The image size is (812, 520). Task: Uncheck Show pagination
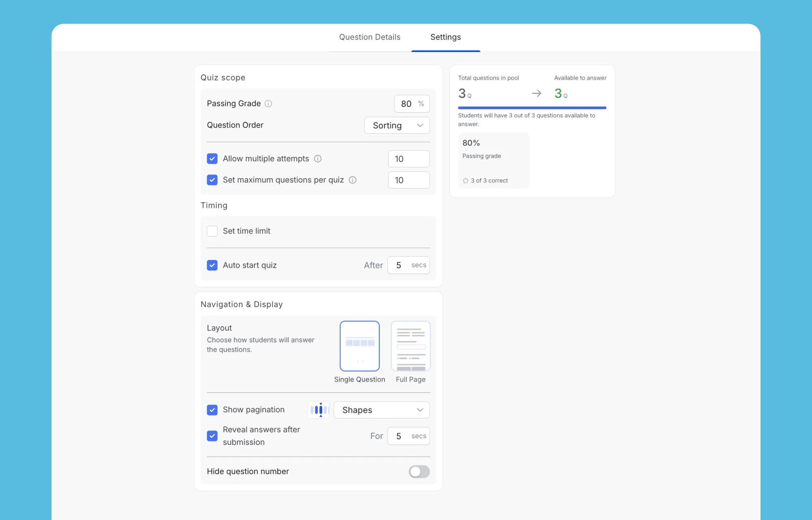(x=212, y=410)
